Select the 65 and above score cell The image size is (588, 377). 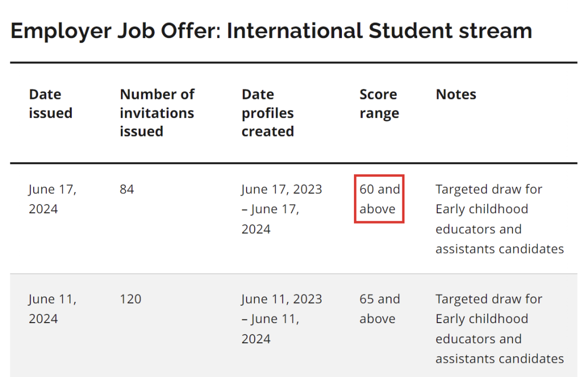(x=379, y=309)
